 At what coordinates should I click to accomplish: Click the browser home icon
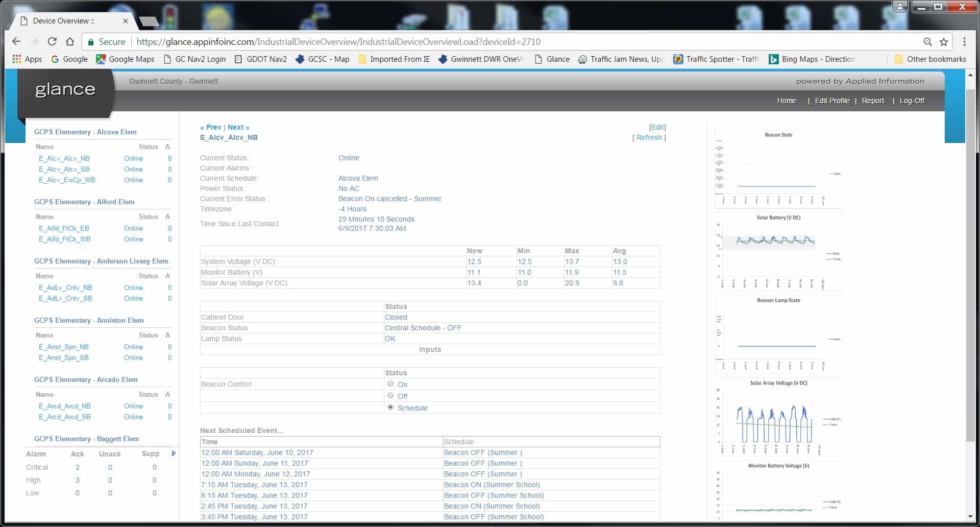tap(70, 42)
